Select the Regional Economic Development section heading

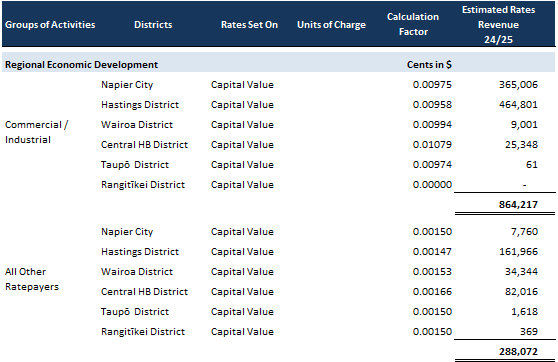(81, 64)
